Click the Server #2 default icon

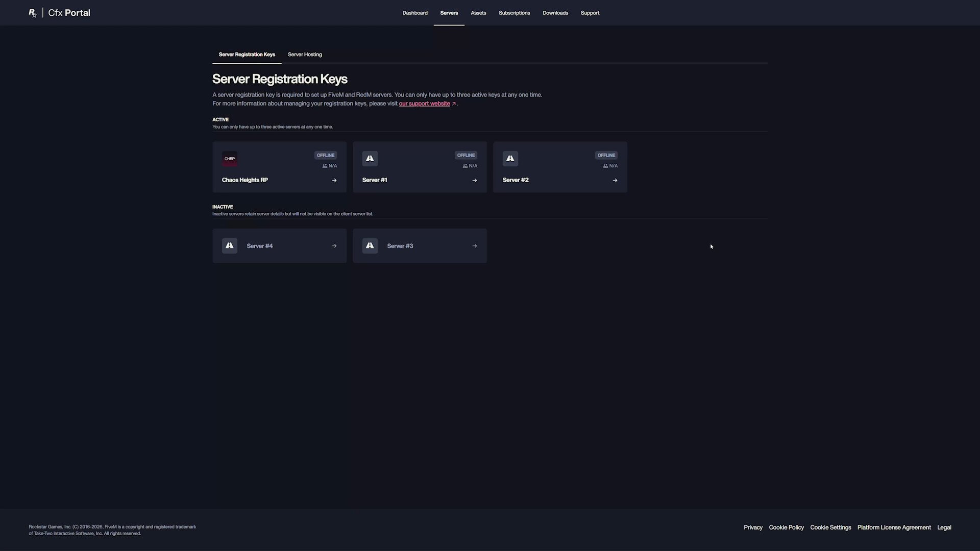click(x=510, y=159)
